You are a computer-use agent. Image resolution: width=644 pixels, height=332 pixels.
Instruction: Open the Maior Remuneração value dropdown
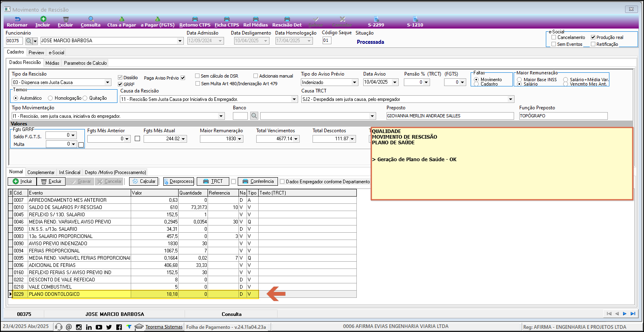[240, 139]
